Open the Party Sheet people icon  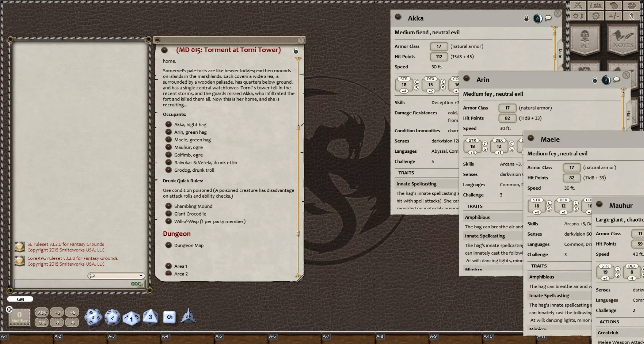coord(596,6)
